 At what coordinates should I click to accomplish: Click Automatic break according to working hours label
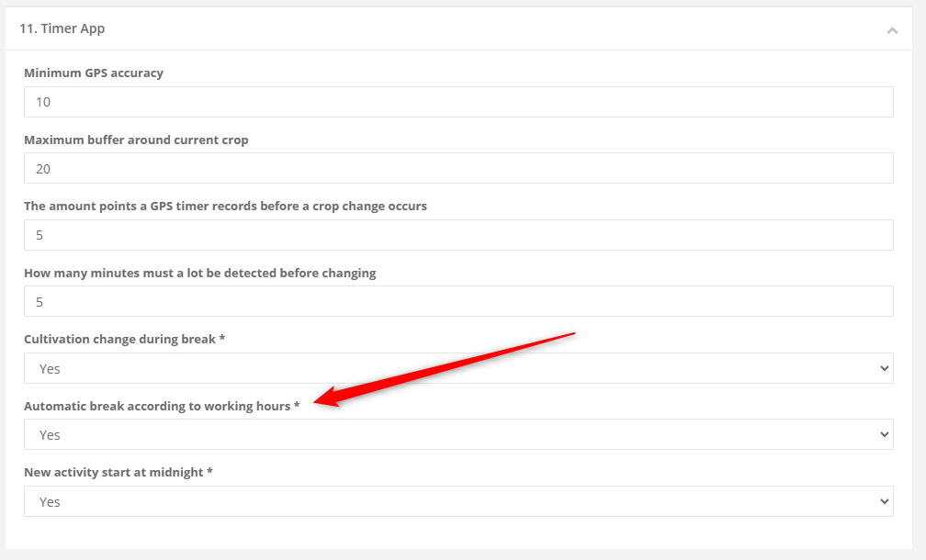(x=162, y=406)
